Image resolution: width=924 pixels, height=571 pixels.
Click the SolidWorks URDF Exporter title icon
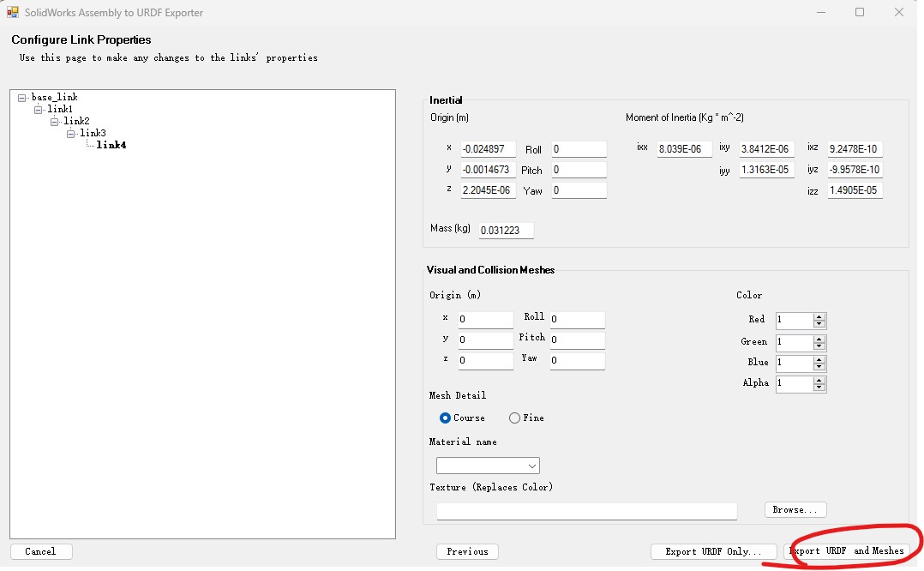click(12, 12)
